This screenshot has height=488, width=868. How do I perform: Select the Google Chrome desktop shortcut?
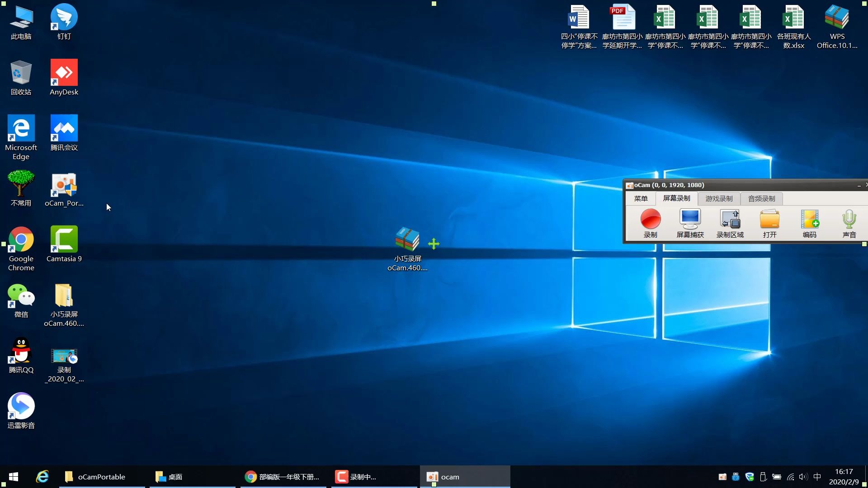tap(21, 240)
